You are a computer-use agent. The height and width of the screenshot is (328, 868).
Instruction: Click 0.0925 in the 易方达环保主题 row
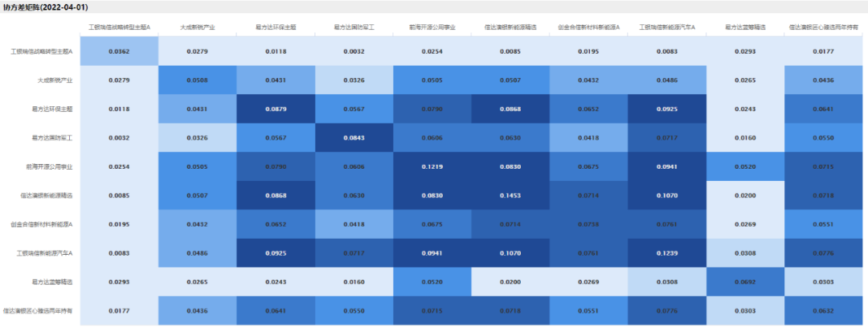[666, 109]
